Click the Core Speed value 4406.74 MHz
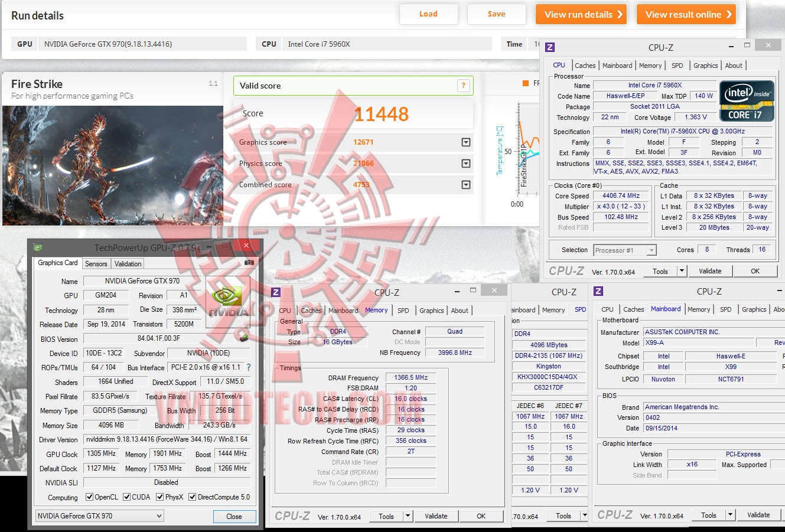Image resolution: width=785 pixels, height=532 pixels. click(x=621, y=195)
